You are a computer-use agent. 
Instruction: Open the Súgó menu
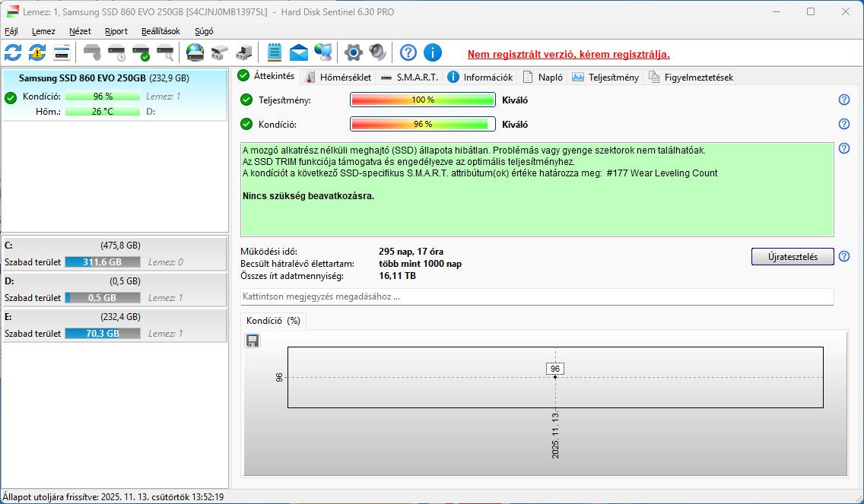pos(204,31)
